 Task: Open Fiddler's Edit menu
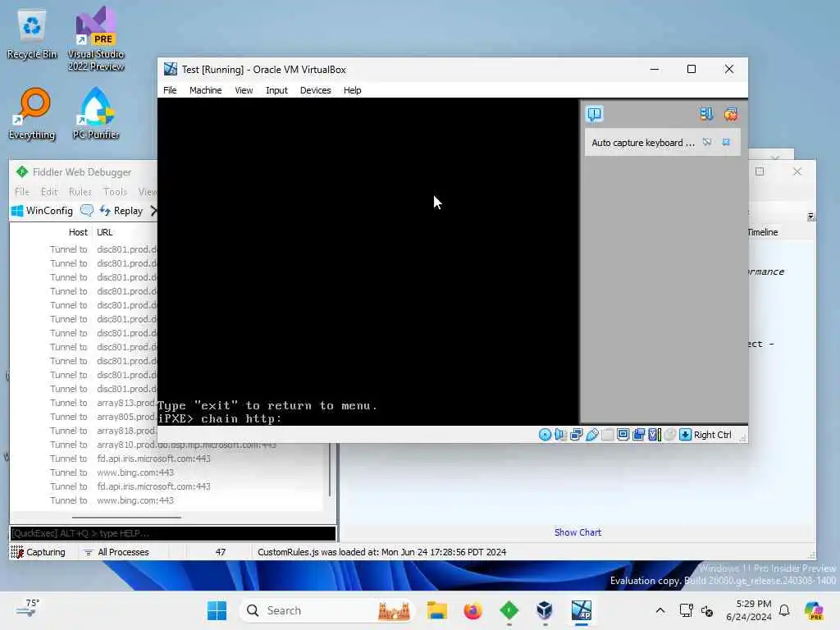pos(48,192)
